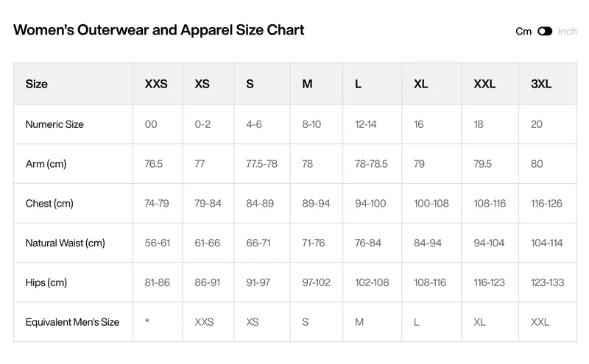Select the Hips (cm) row label
This screenshot has width=589, height=364.
point(46,282)
